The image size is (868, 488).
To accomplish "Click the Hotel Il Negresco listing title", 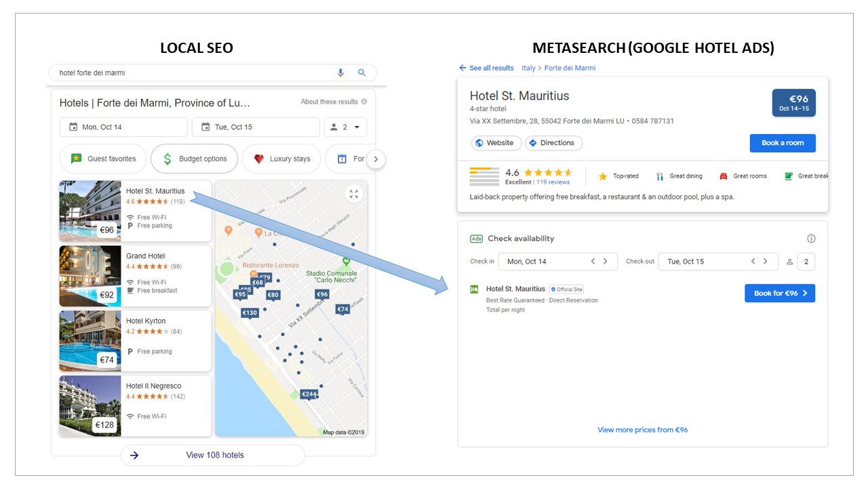I will (x=154, y=386).
